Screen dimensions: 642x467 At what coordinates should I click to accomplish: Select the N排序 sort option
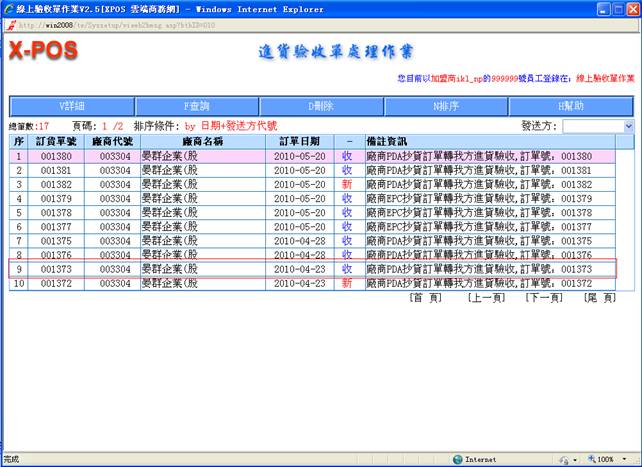pos(446,106)
